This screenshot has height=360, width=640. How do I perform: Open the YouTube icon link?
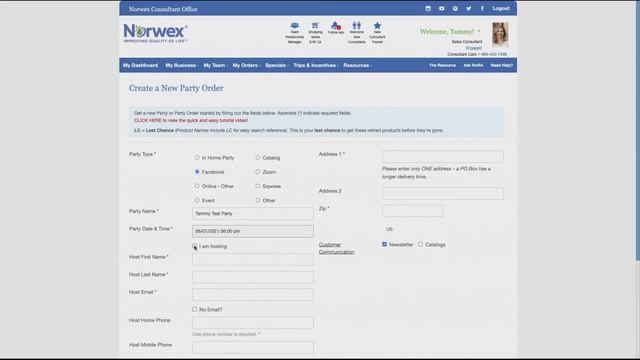[x=442, y=9]
